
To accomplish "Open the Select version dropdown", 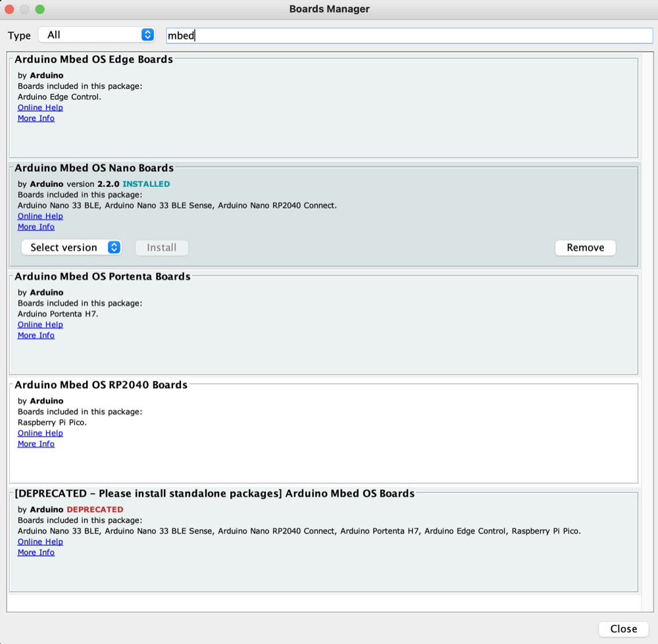I will [x=71, y=247].
